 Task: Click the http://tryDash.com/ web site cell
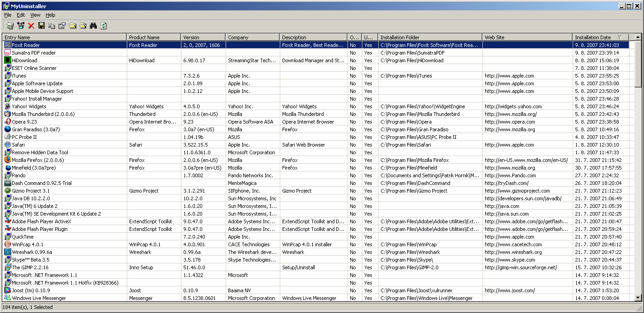[507, 183]
